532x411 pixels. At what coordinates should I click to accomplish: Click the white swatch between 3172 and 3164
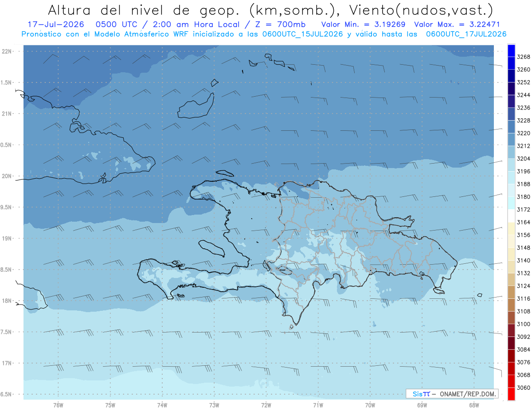pyautogui.click(x=511, y=216)
